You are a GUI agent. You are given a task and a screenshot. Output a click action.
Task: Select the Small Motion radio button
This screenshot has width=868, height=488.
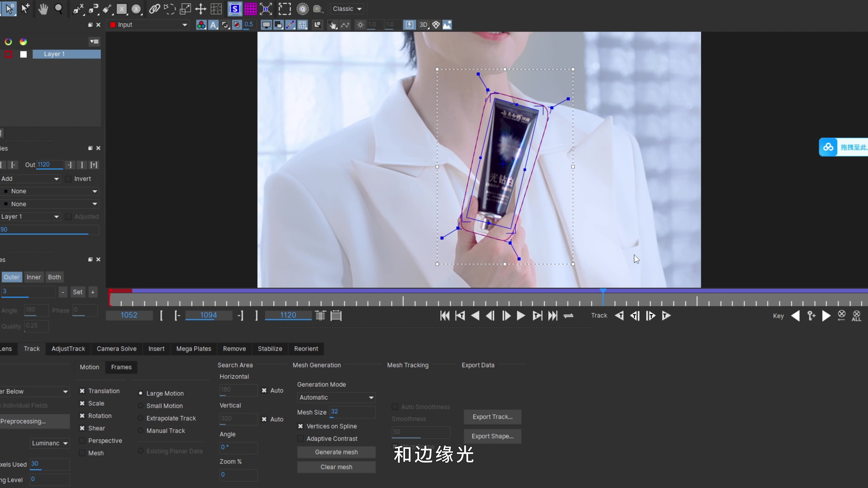[141, 406]
